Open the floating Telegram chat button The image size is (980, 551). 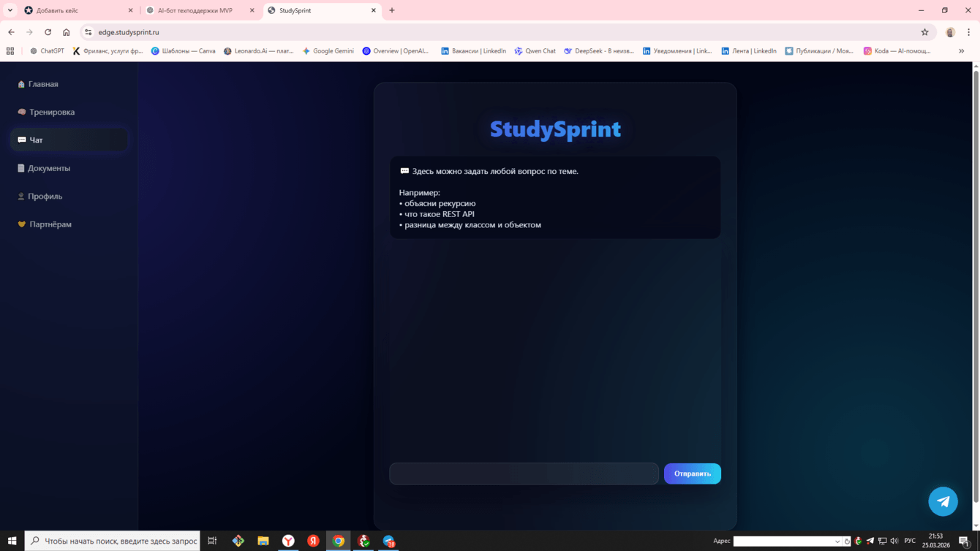943,501
